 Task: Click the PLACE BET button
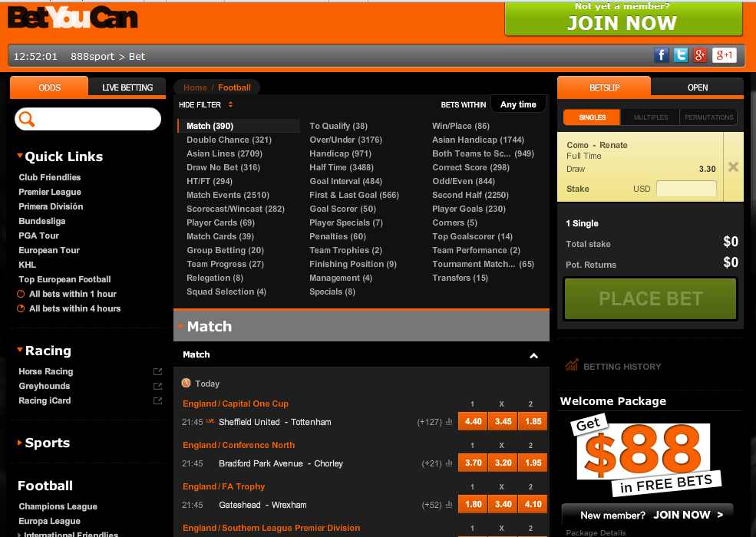tap(650, 299)
